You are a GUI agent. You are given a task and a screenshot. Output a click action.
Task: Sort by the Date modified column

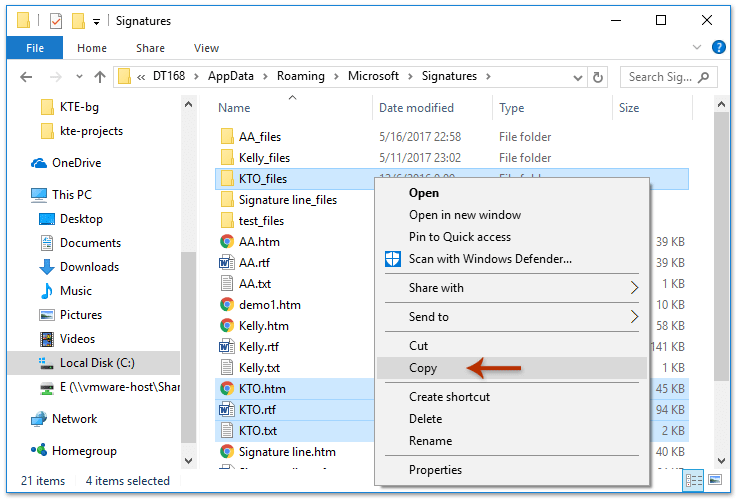point(416,108)
